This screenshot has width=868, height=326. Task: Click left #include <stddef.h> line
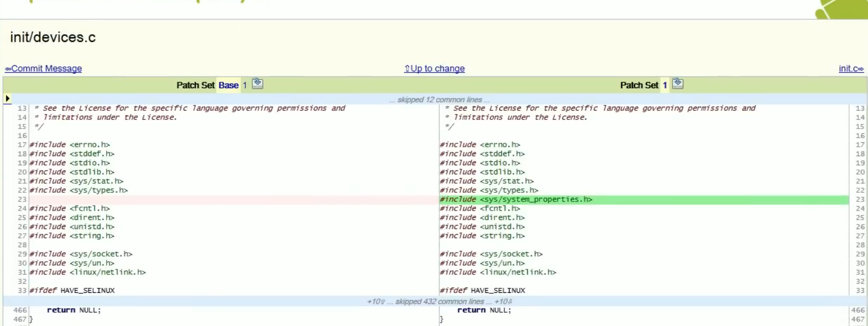pos(72,154)
